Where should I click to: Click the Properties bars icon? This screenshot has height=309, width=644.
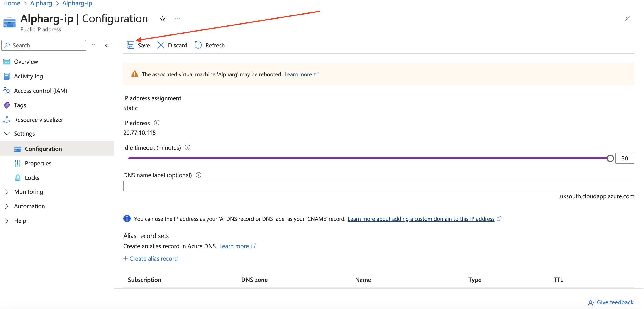pyautogui.click(x=17, y=163)
